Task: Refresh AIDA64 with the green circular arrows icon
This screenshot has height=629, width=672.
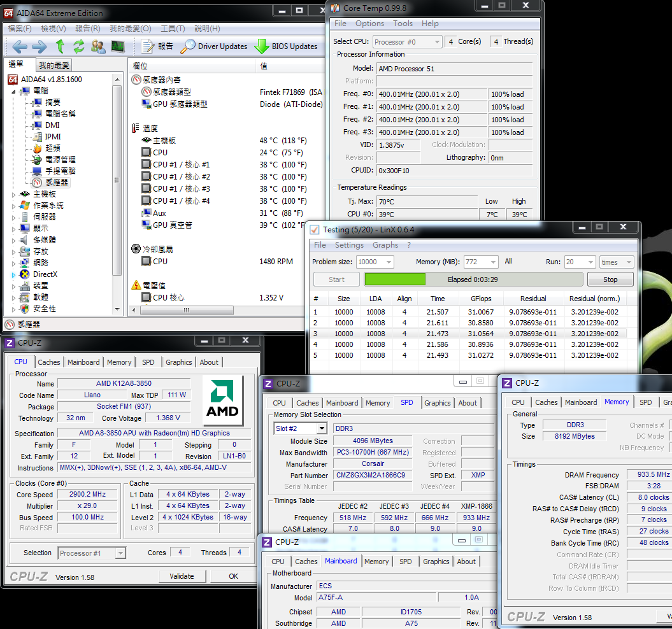Action: [x=79, y=46]
